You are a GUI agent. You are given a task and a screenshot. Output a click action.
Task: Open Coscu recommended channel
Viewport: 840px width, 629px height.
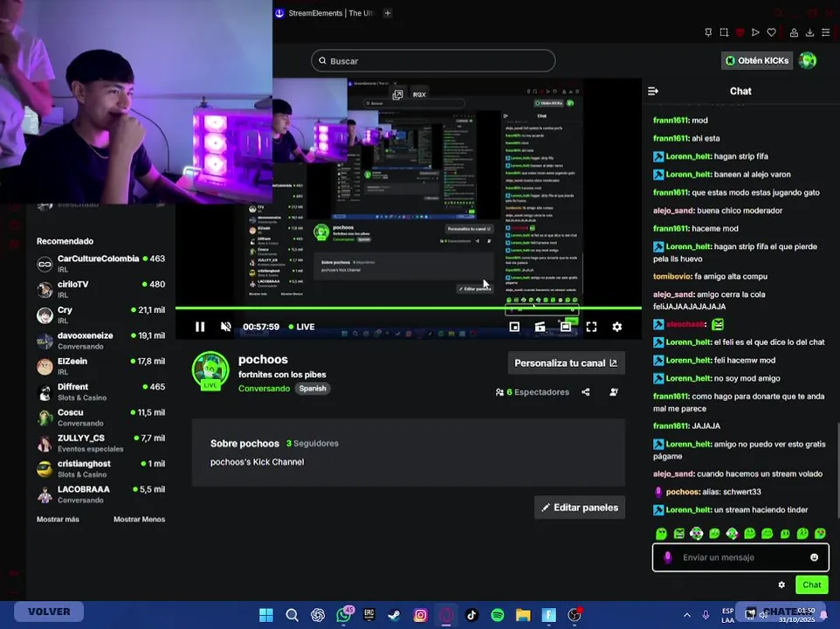click(100, 418)
